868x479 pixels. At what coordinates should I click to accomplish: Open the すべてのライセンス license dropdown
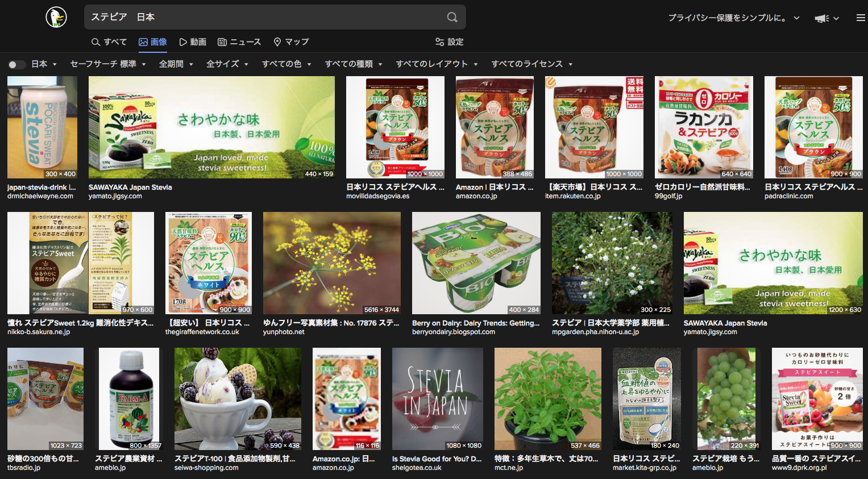point(532,64)
